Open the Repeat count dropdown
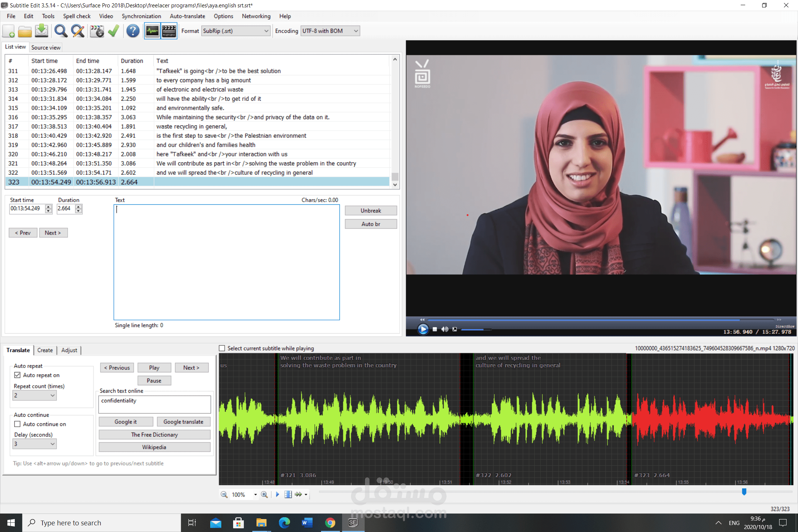This screenshot has height=532, width=798. tap(34, 395)
